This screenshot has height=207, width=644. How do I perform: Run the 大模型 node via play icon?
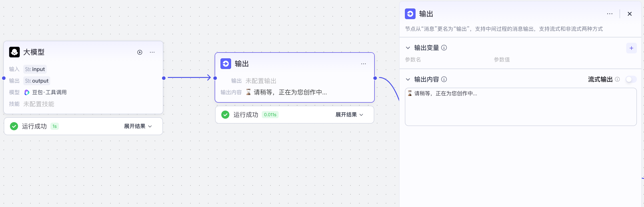pos(140,52)
